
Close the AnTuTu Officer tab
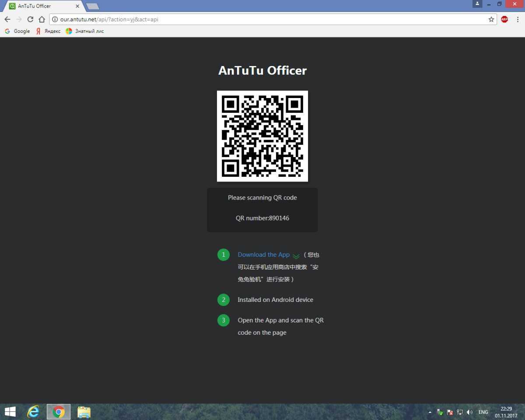pyautogui.click(x=77, y=6)
